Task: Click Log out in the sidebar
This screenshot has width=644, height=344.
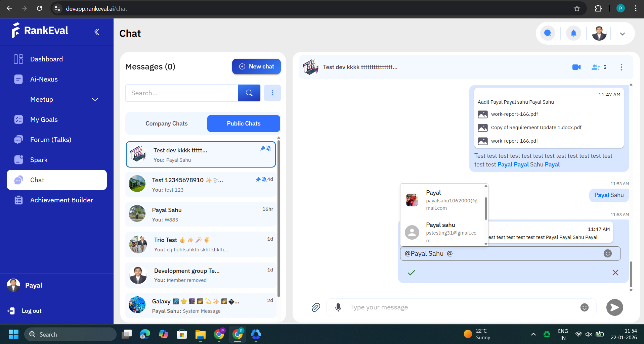Action: [x=31, y=311]
